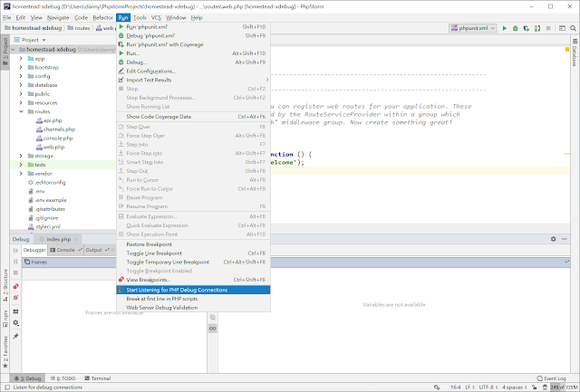Screen dimensions: 580x392
Task: Click the UTF-8 encoding selector in status bar
Action: click(488, 387)
